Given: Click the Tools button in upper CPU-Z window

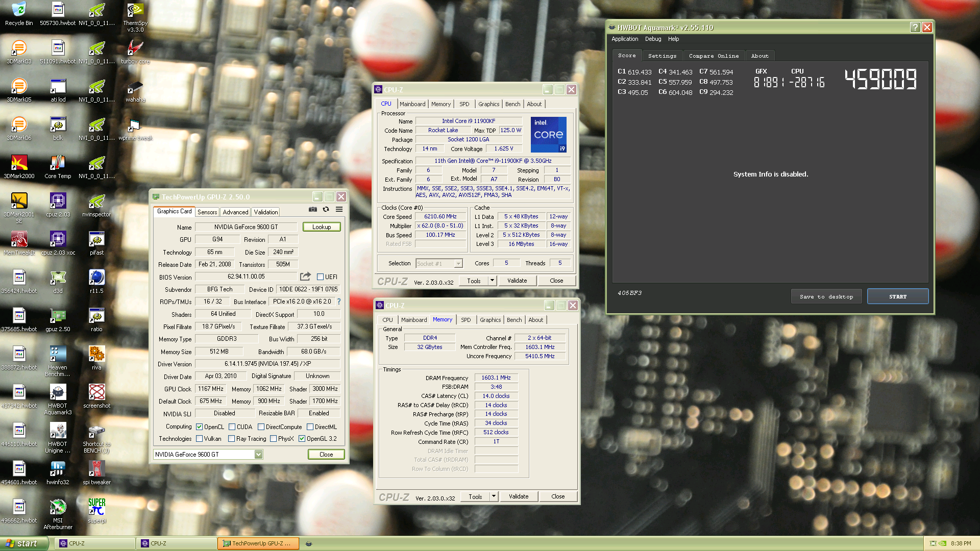Looking at the screenshot, I should point(474,281).
